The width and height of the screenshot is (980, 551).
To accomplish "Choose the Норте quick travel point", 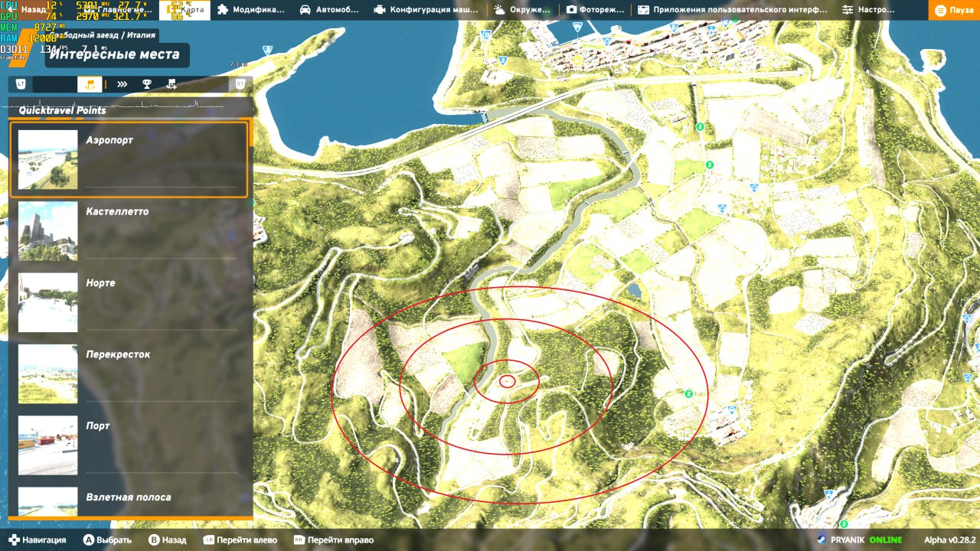I will pyautogui.click(x=129, y=302).
